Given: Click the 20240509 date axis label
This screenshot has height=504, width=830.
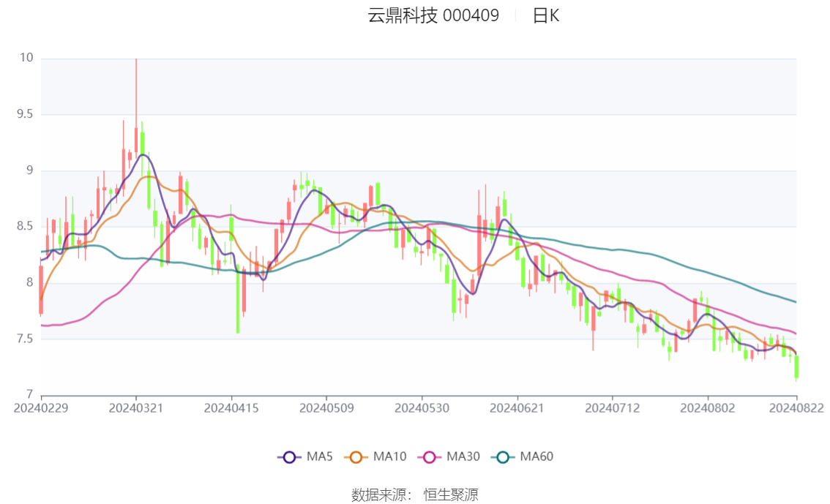Looking at the screenshot, I should pos(326,408).
